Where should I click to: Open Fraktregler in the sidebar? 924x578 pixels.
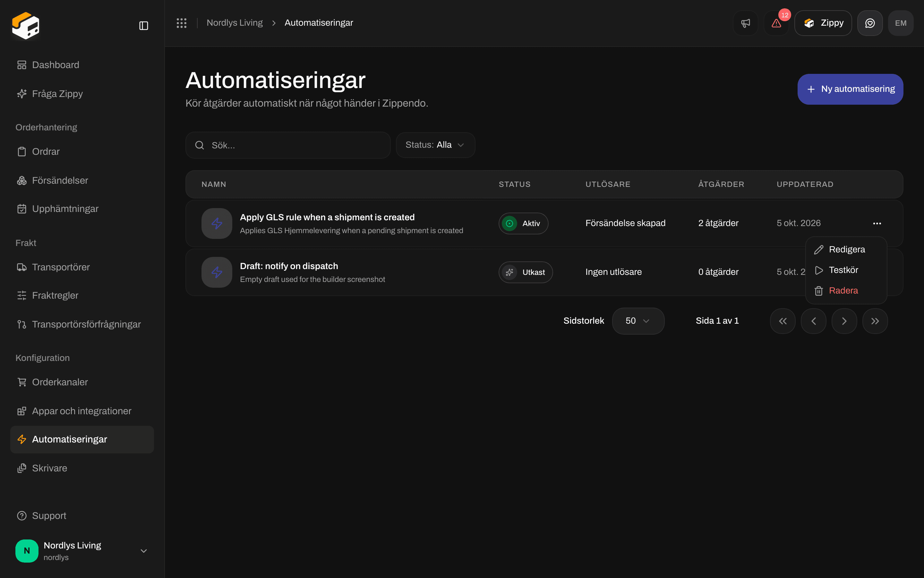click(x=82, y=295)
